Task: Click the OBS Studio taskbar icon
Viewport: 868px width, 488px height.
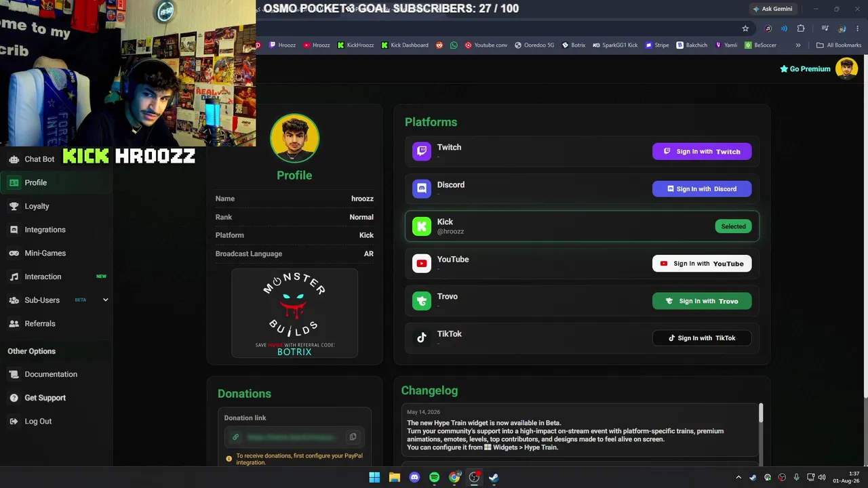Action: point(474,477)
